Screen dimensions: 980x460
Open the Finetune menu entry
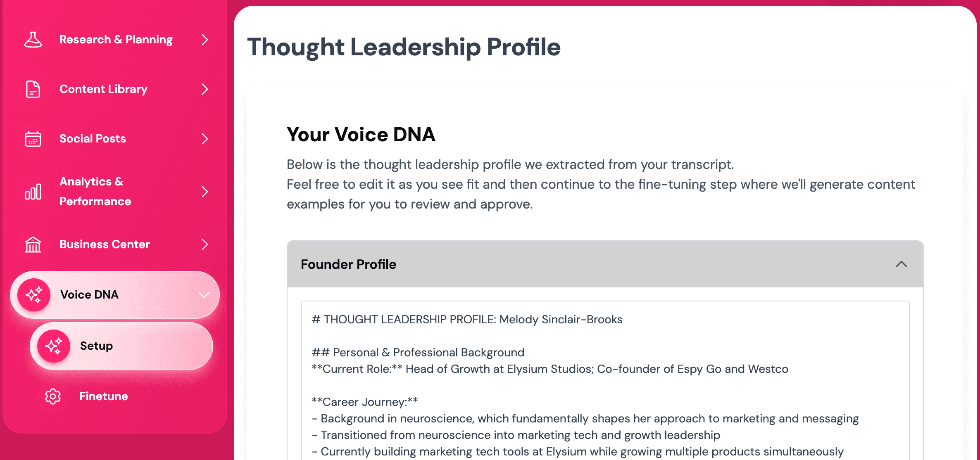pos(103,396)
